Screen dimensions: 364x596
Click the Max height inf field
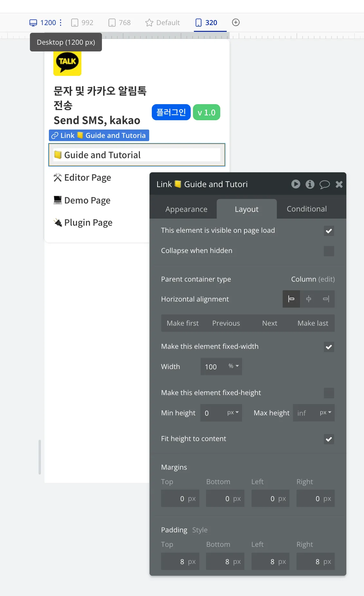305,413
